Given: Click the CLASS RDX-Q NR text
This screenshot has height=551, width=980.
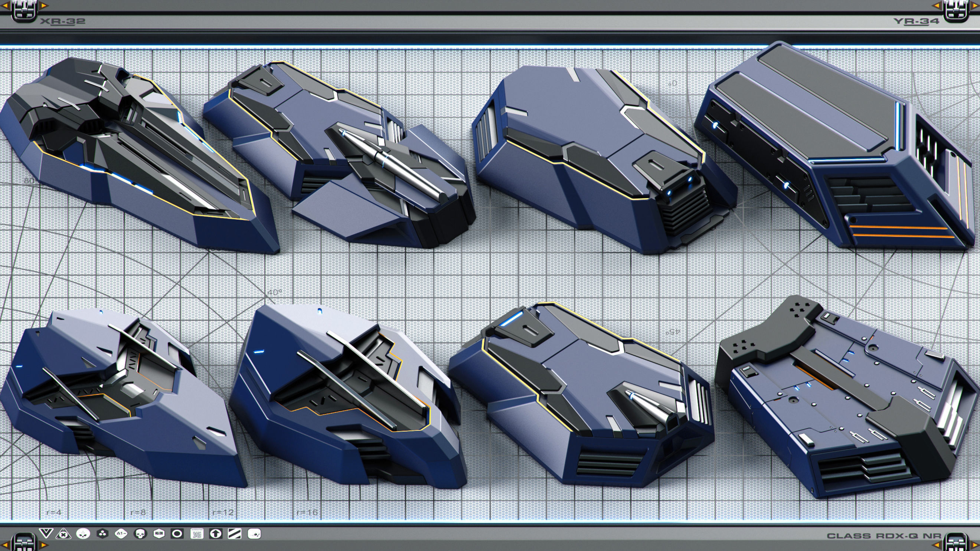Looking at the screenshot, I should pos(884,536).
